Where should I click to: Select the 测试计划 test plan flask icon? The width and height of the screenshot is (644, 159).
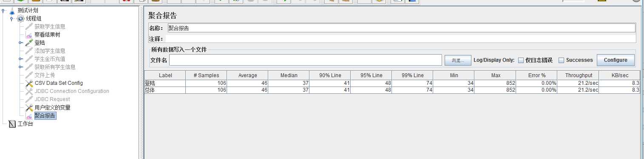coord(12,10)
